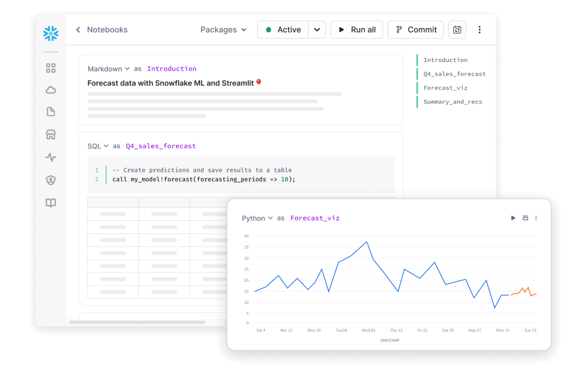Select the Data cloud icon in sidebar
Screen dimensions: 588x367
51,90
